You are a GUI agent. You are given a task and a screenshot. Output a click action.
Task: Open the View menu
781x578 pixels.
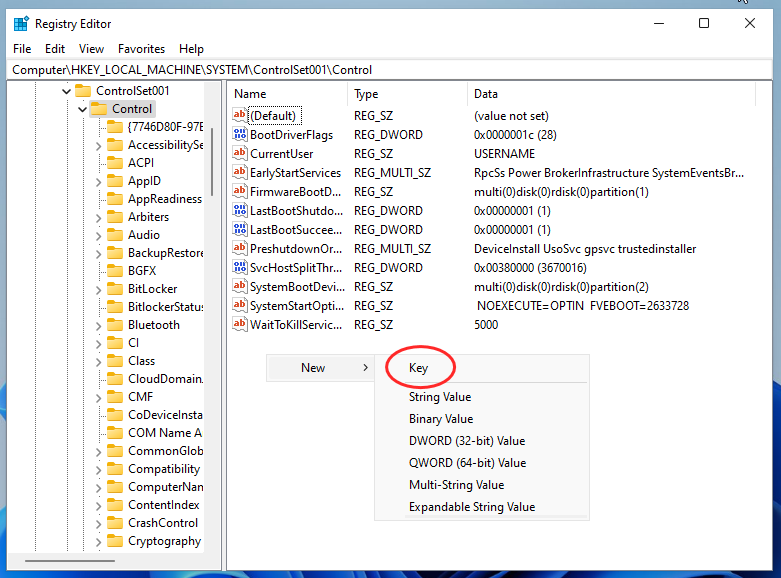click(91, 49)
